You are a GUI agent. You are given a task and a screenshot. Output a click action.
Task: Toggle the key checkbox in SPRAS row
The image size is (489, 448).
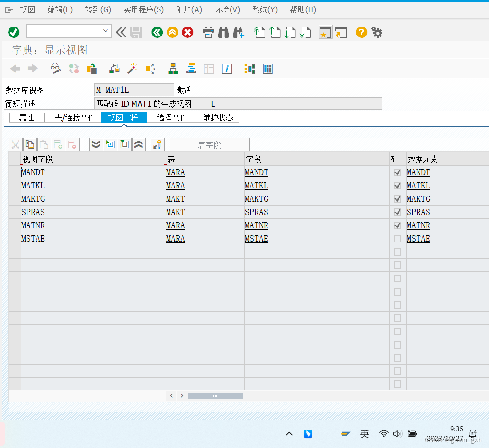(x=397, y=212)
